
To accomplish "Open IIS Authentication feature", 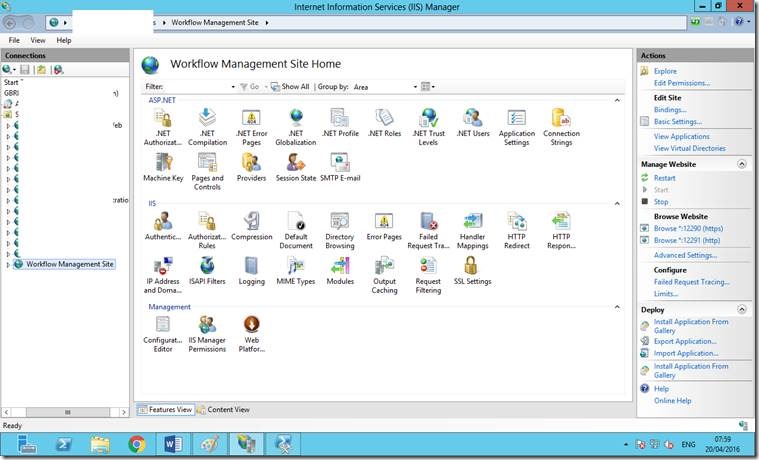I will click(163, 226).
